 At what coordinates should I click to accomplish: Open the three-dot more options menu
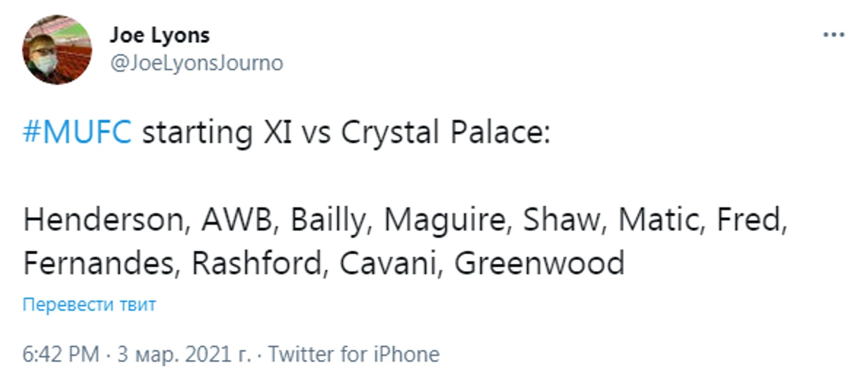(x=833, y=35)
